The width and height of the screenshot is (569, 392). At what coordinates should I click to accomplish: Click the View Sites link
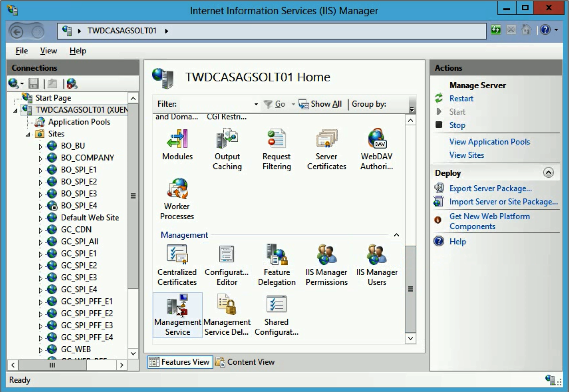(467, 155)
